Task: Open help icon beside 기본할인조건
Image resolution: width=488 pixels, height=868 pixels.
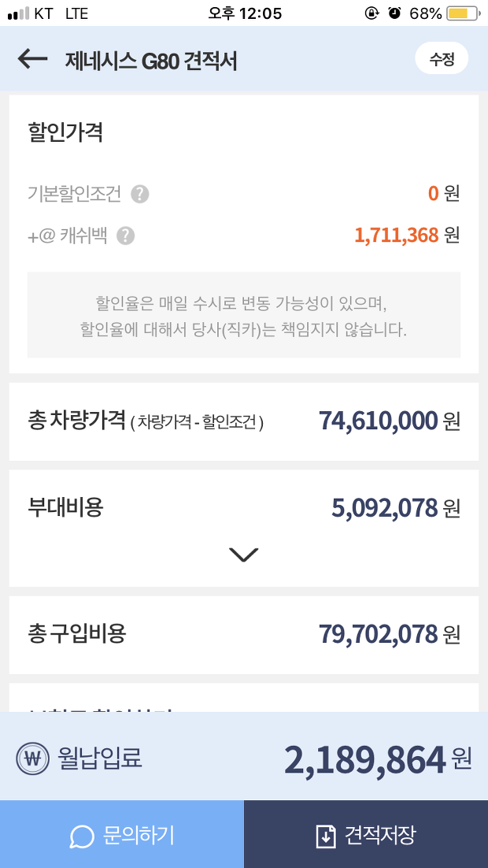Action: [x=140, y=195]
